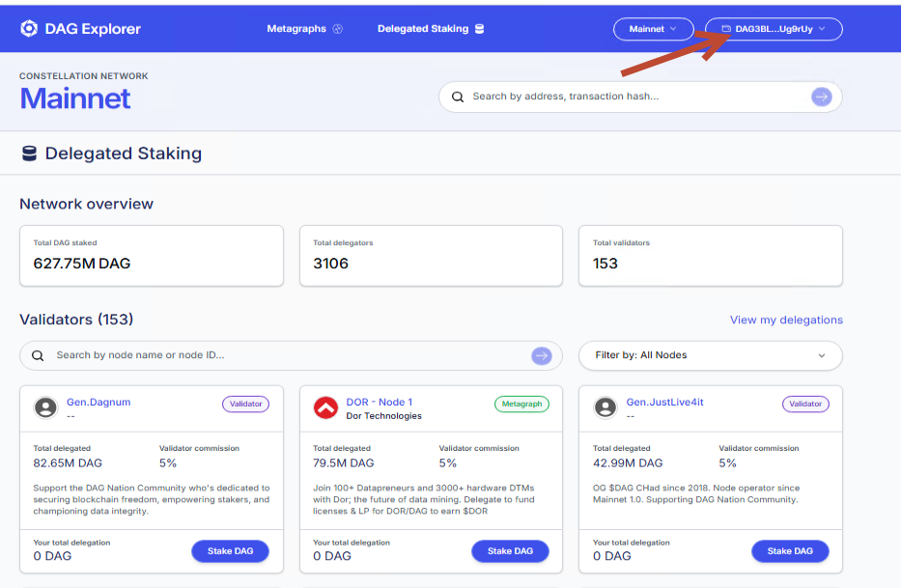The image size is (901, 588).
Task: Click the Validator badge on Gen.Dagnum card
Action: (x=246, y=405)
